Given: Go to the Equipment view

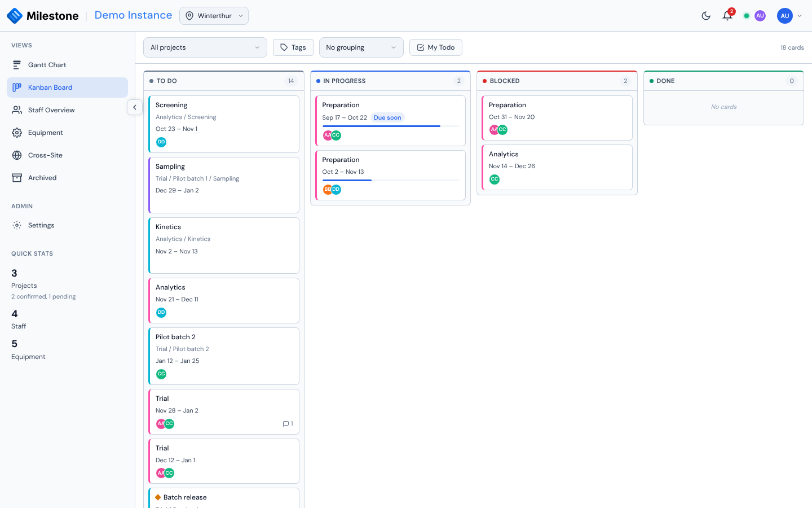Looking at the screenshot, I should pyautogui.click(x=67, y=133).
